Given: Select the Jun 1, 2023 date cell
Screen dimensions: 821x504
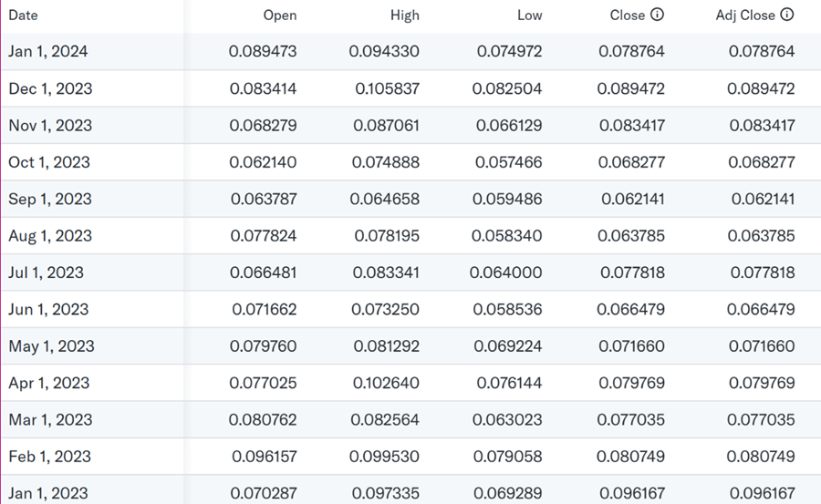Looking at the screenshot, I should (48, 309).
